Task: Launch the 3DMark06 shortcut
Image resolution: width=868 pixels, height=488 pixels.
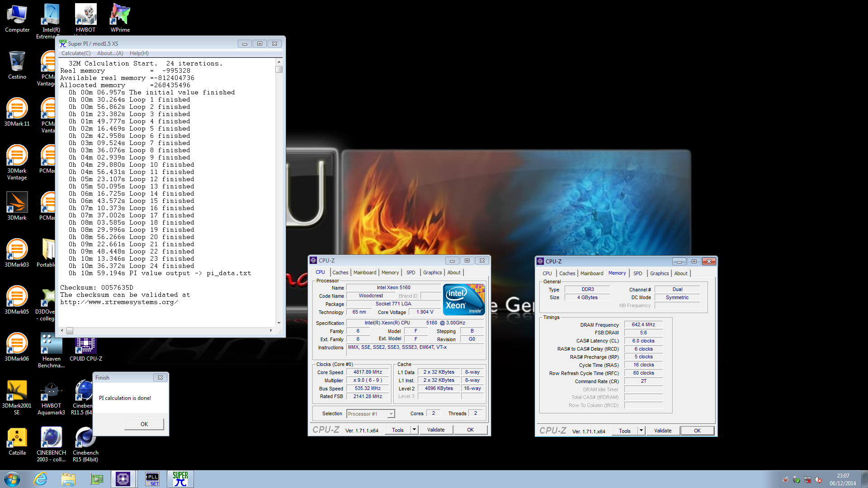Action: pos(17,347)
